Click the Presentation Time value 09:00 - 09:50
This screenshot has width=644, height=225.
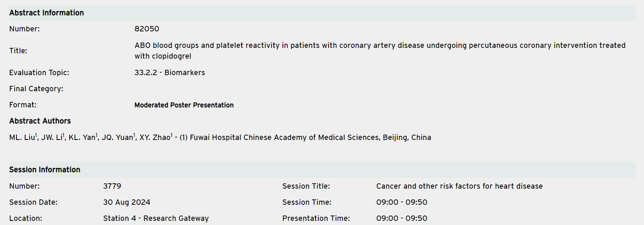coord(402,218)
